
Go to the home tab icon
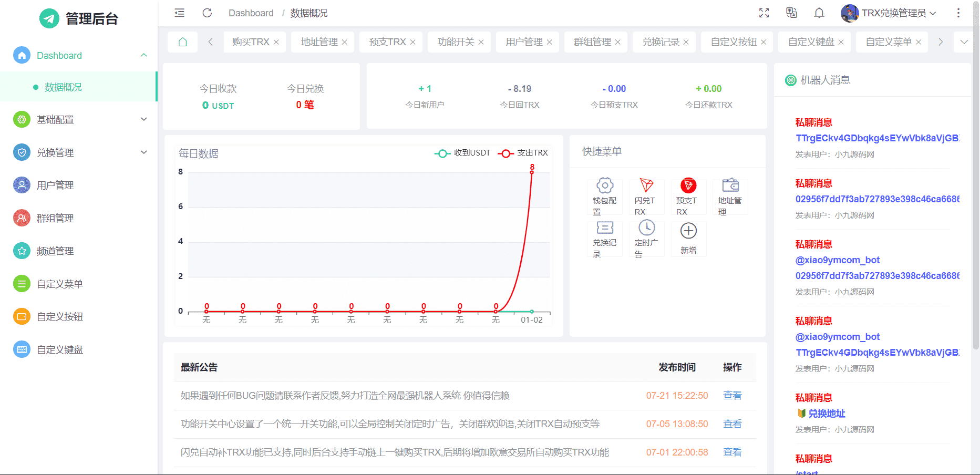pyautogui.click(x=183, y=42)
